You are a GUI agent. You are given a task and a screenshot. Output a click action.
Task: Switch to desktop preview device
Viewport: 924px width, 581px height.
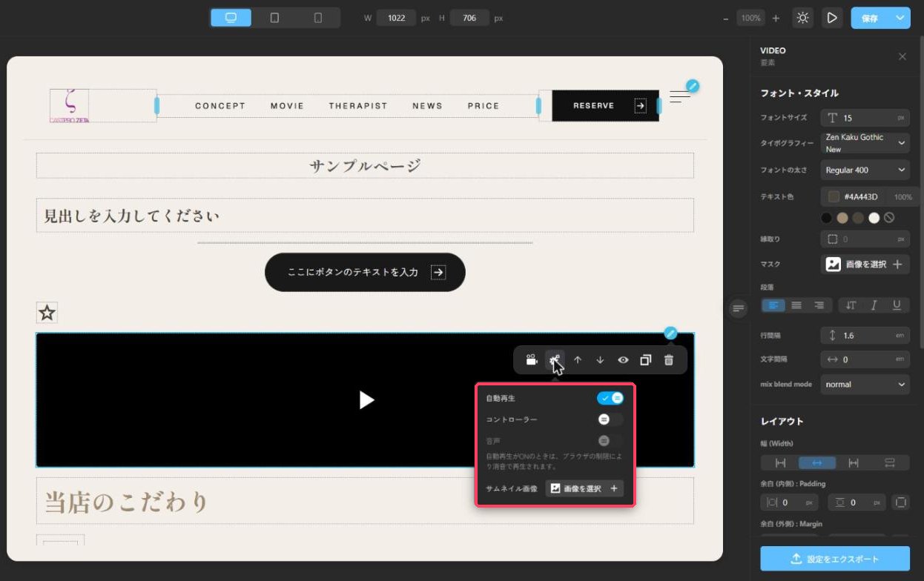[231, 18]
